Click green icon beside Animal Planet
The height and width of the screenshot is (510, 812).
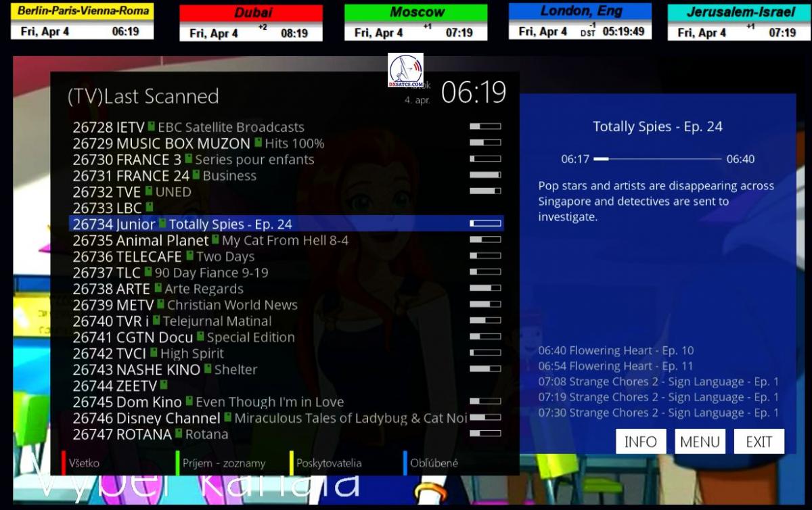click(x=215, y=239)
